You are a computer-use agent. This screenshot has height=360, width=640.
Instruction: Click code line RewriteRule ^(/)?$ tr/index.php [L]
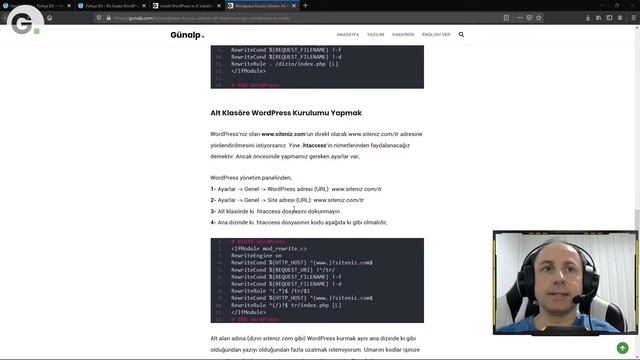point(286,305)
